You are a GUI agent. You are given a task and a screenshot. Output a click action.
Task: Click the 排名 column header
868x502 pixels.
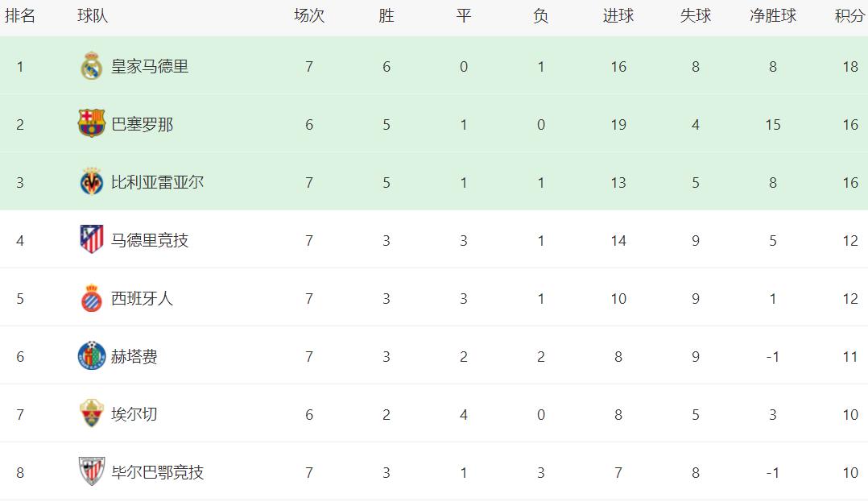point(20,16)
